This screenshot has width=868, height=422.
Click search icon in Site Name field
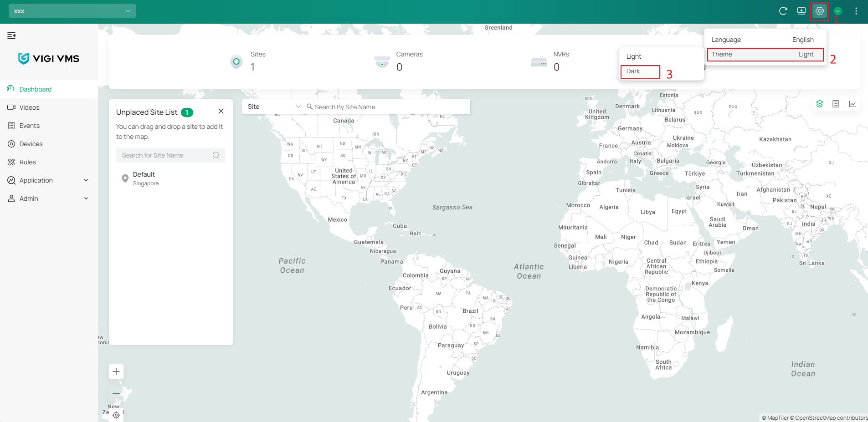pyautogui.click(x=216, y=155)
